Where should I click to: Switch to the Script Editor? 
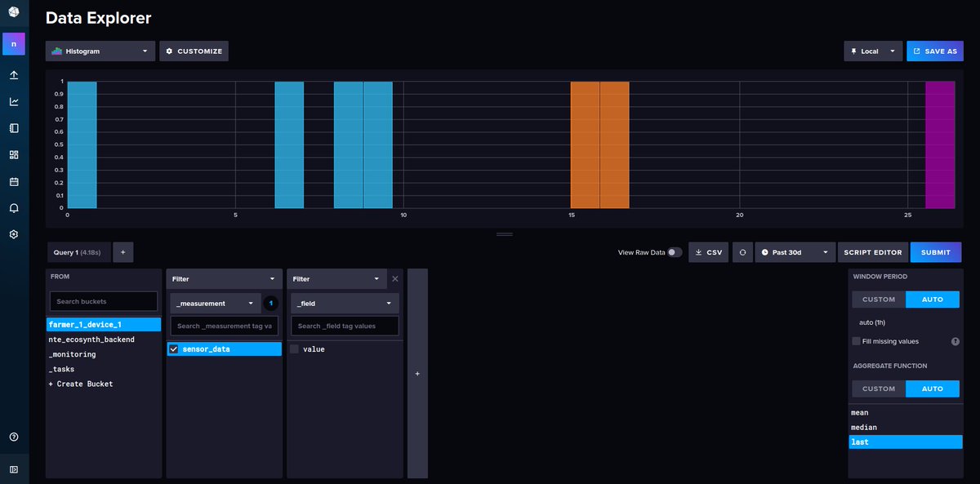pyautogui.click(x=873, y=253)
